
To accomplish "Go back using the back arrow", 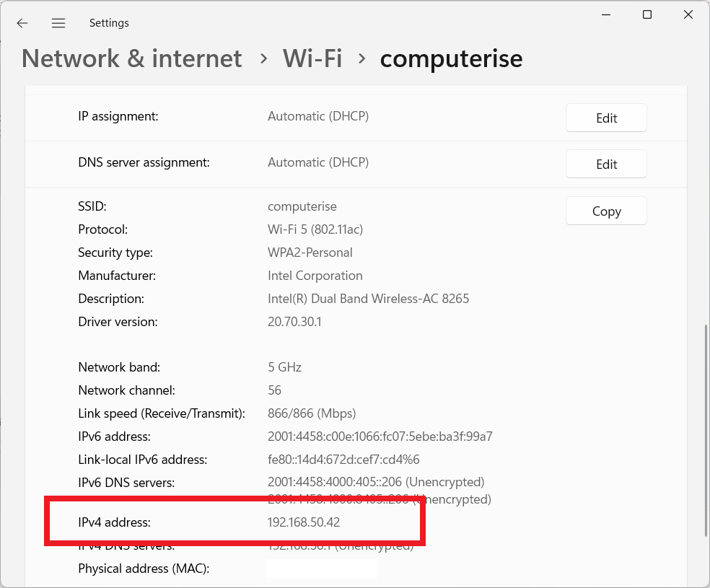I will tap(22, 23).
